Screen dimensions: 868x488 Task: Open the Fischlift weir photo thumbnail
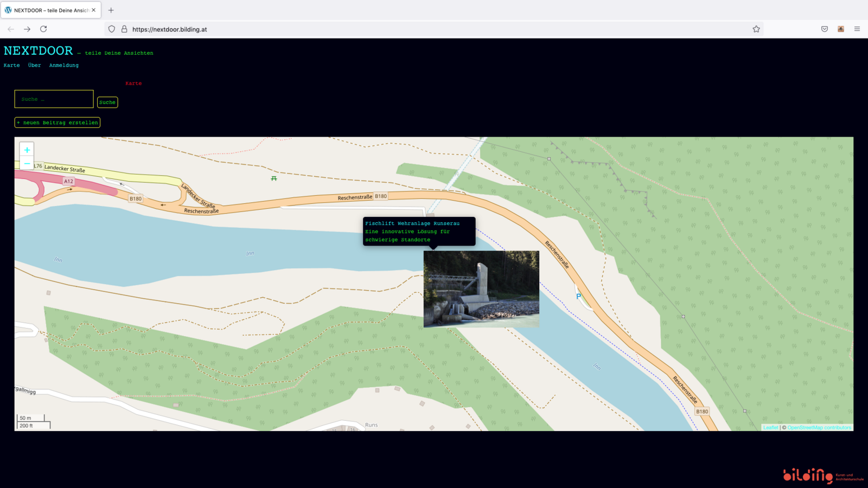(x=481, y=289)
